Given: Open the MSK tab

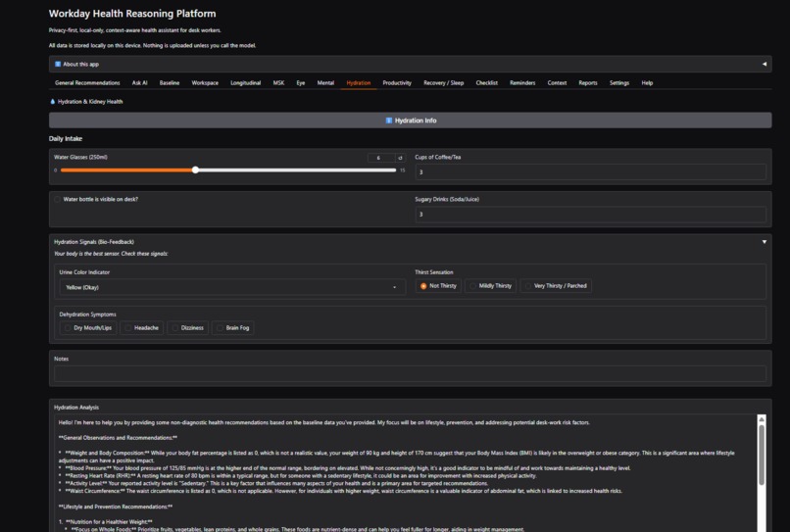Looking at the screenshot, I should [x=278, y=82].
